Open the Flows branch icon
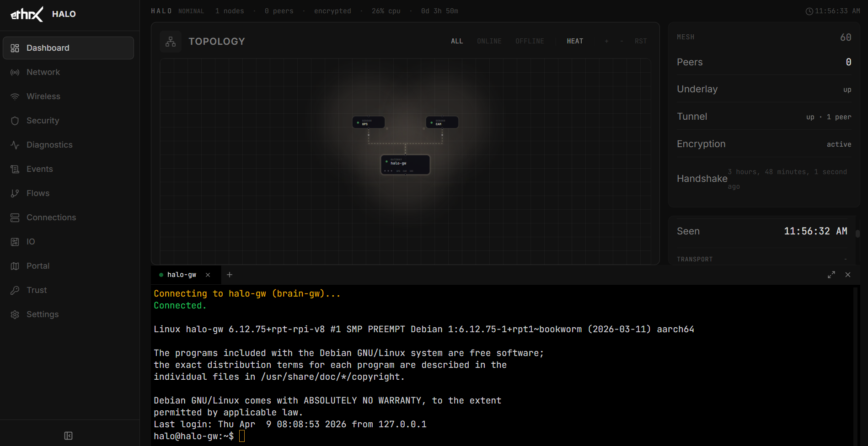This screenshot has height=446, width=868. (x=15, y=193)
